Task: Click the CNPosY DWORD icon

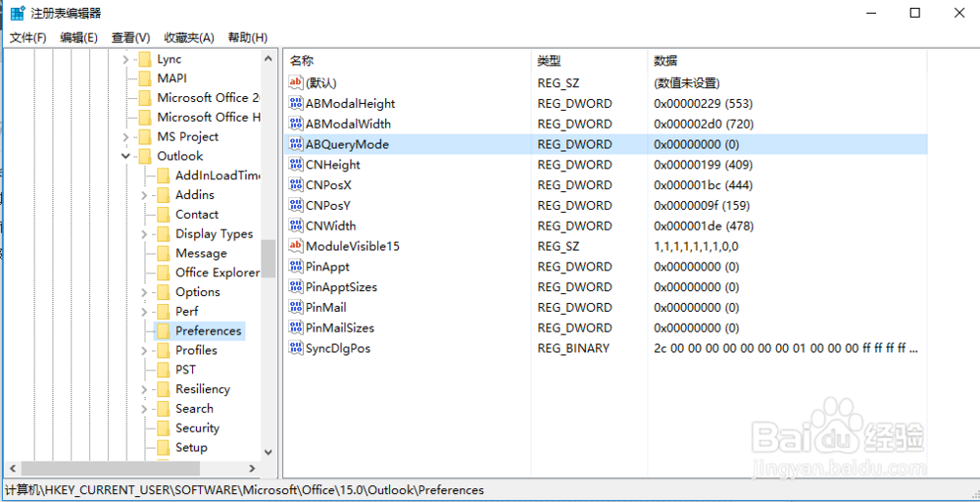Action: tap(296, 205)
